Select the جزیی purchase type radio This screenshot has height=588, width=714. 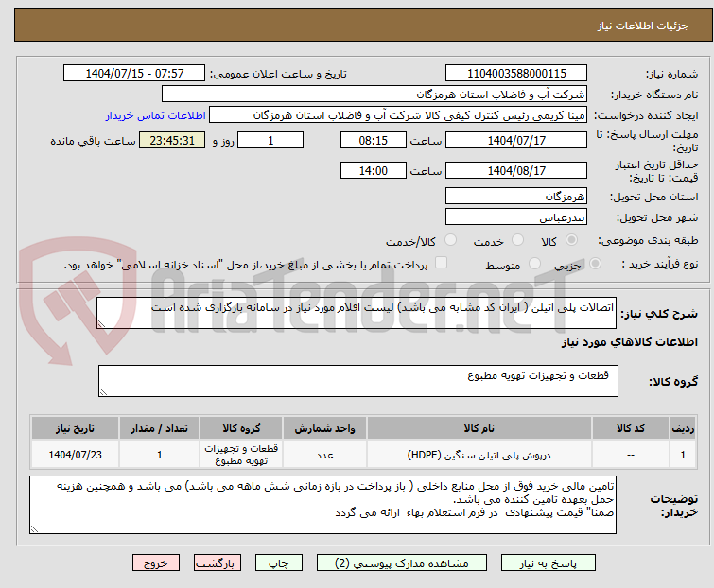[x=595, y=264]
